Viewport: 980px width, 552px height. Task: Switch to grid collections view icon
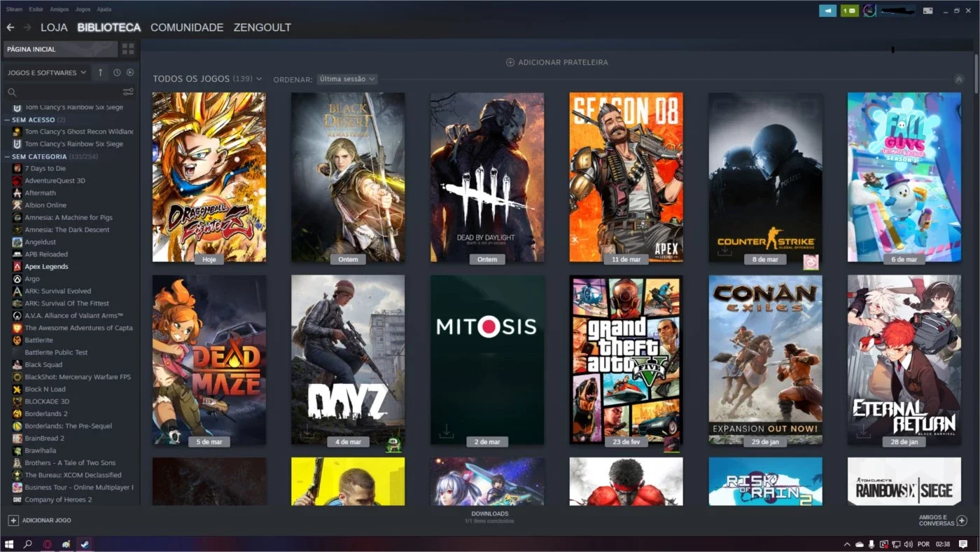click(x=128, y=49)
